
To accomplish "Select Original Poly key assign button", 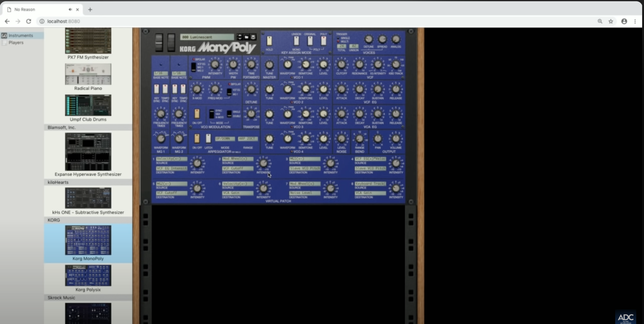I will coord(310,41).
